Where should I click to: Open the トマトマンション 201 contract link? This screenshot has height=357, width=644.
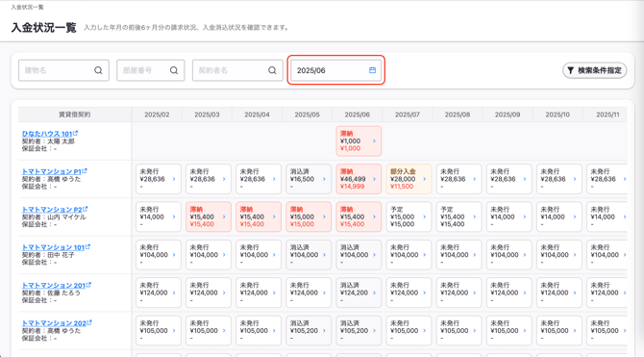coord(54,285)
